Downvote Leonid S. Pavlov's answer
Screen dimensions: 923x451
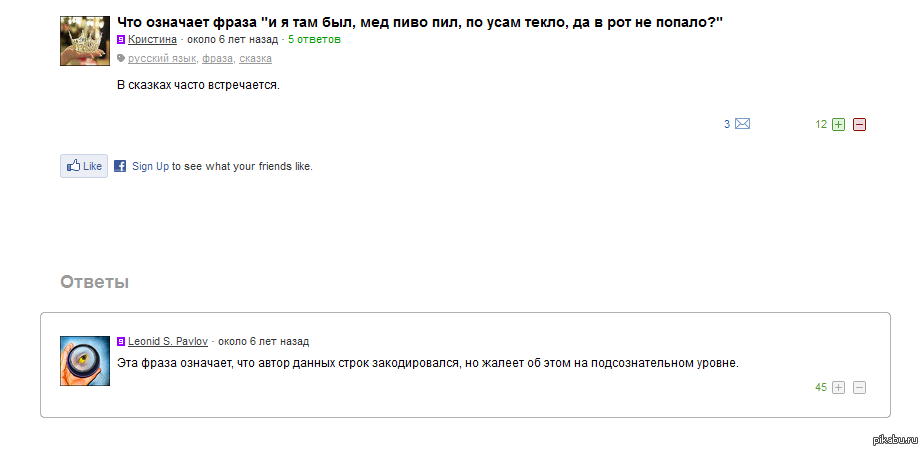[859, 388]
